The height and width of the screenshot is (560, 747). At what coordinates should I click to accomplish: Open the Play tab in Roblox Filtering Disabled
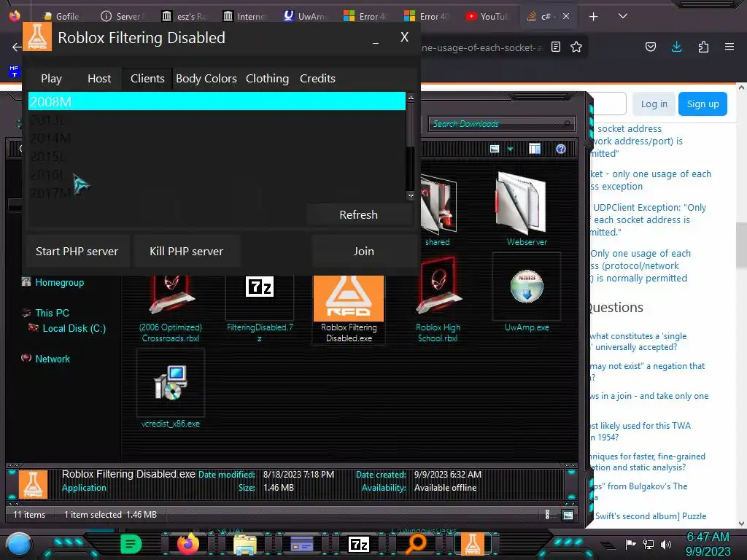click(x=52, y=79)
